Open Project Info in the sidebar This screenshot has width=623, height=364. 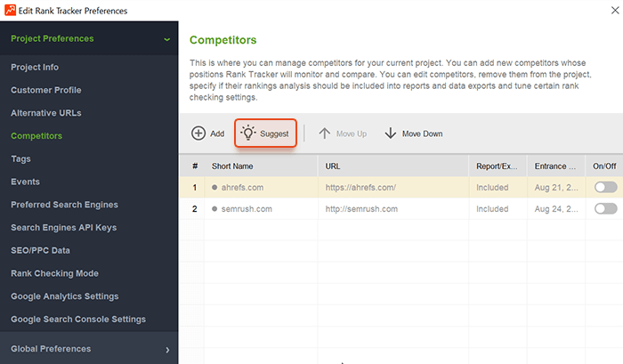pyautogui.click(x=35, y=67)
